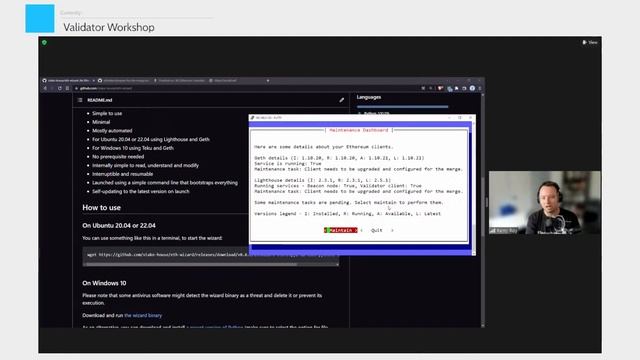This screenshot has width=640, height=360.
Task: Click the github.com address bar
Action: pyautogui.click(x=245, y=88)
